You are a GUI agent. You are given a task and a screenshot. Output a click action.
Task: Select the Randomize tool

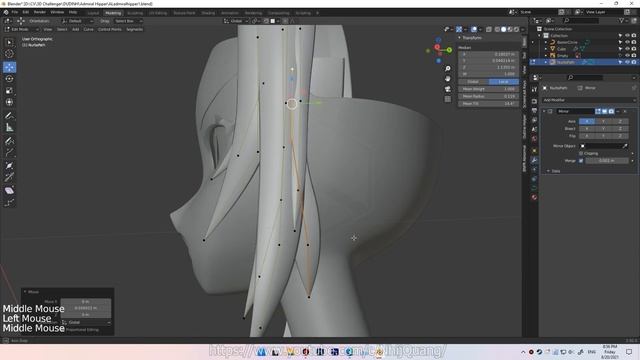(9, 202)
